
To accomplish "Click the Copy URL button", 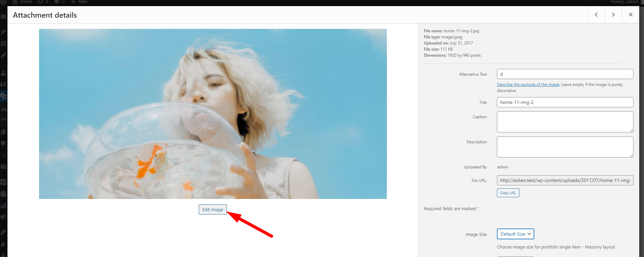I will pyautogui.click(x=508, y=193).
